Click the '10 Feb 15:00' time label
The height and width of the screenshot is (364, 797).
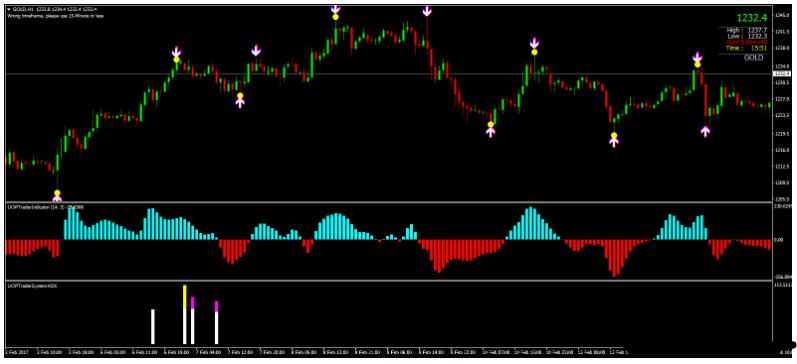529,351
